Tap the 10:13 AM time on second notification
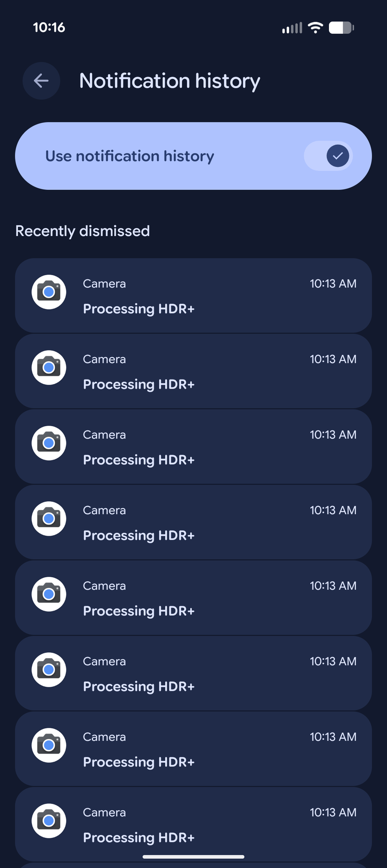The image size is (387, 868). point(333,359)
